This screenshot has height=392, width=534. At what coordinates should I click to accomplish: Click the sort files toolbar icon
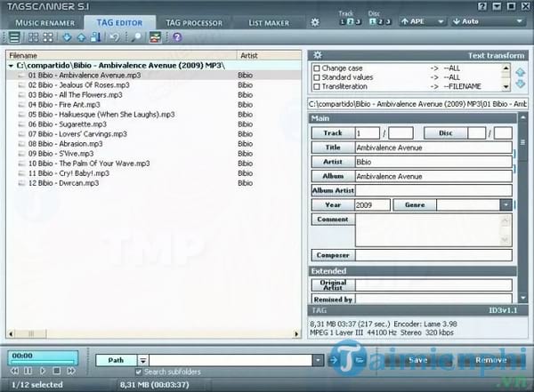pyautogui.click(x=96, y=37)
